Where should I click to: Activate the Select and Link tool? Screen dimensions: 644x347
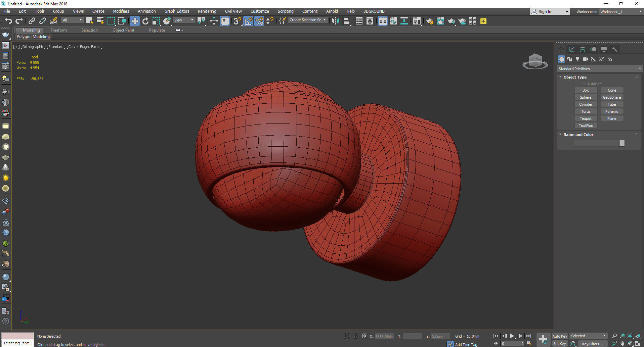point(32,21)
